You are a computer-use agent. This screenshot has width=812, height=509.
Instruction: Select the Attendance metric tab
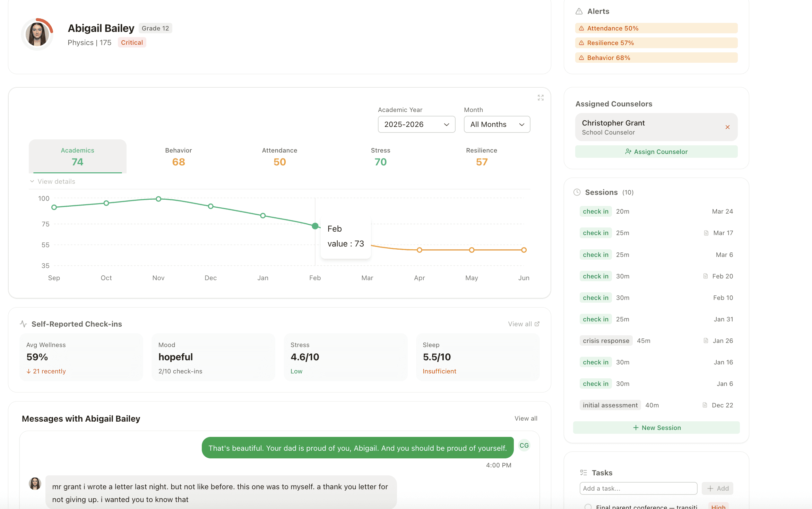click(x=279, y=156)
